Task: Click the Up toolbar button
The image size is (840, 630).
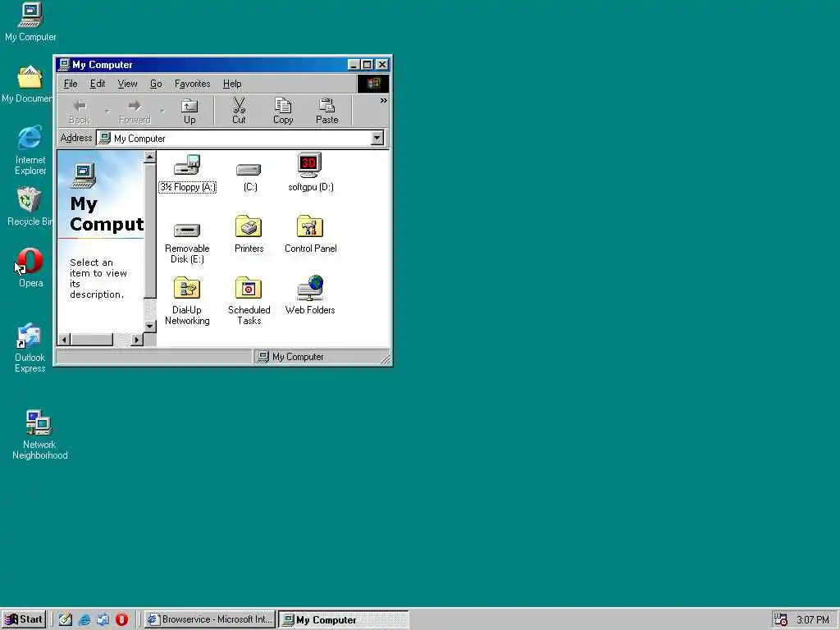Action: pos(189,111)
